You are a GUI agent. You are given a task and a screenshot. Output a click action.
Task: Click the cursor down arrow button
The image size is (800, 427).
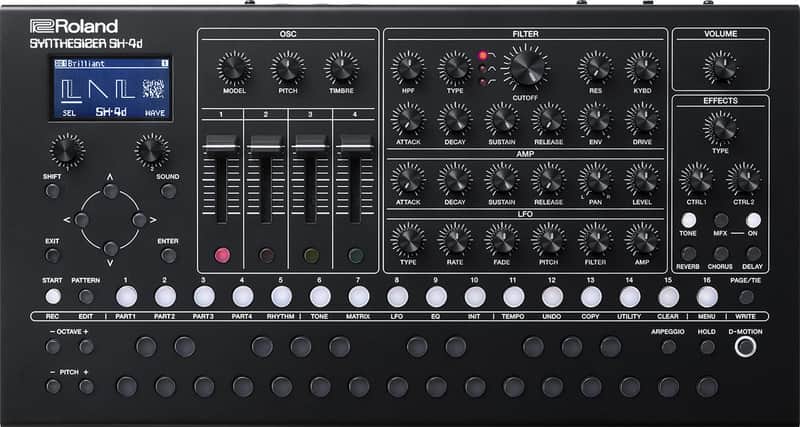(111, 249)
